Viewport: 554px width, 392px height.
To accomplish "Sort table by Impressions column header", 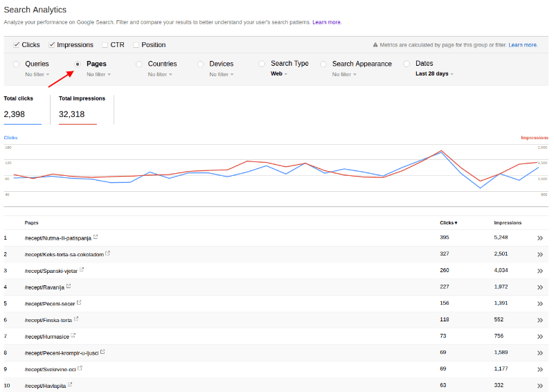I will [507, 223].
